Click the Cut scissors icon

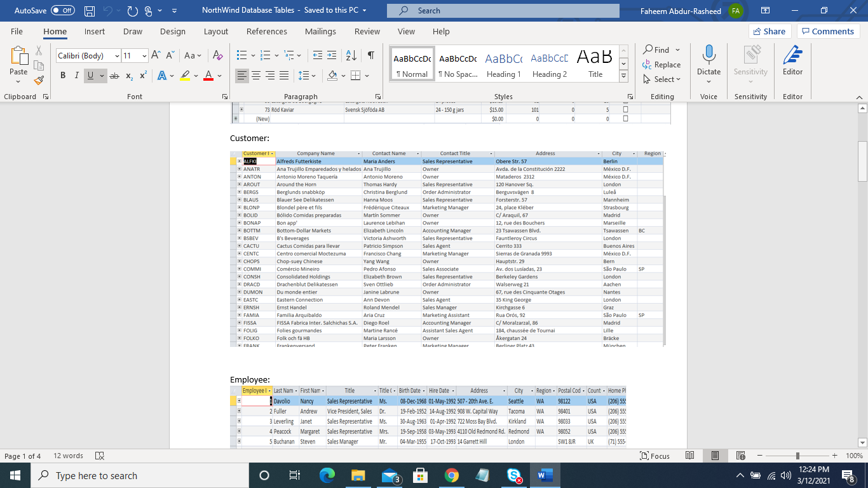(x=39, y=51)
